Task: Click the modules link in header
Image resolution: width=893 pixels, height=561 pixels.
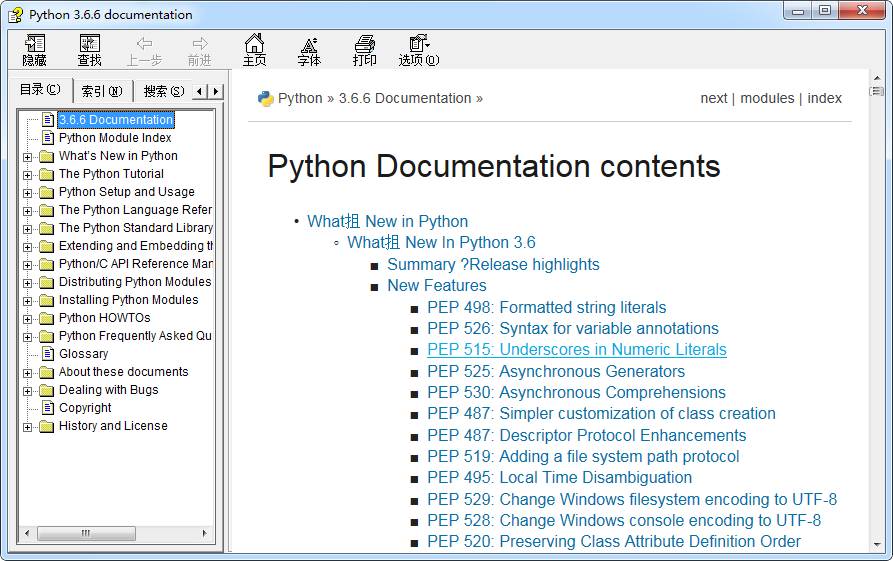Action: (767, 98)
